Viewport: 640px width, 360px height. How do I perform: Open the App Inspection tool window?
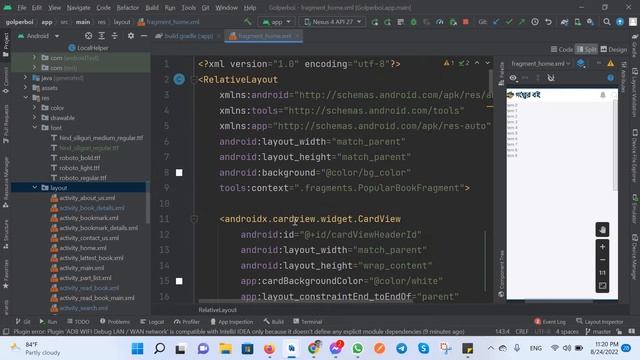click(x=232, y=322)
